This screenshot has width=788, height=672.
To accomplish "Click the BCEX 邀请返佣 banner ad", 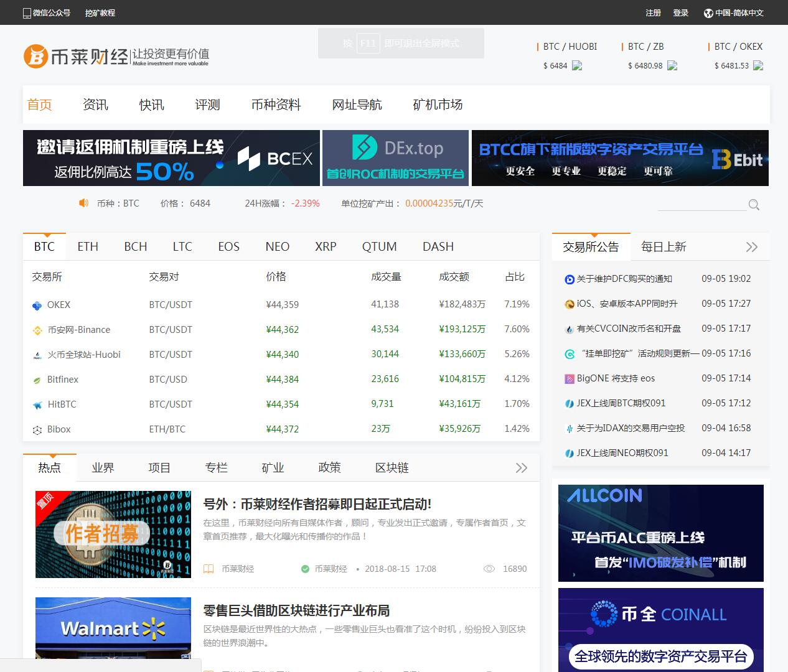I will 171,158.
